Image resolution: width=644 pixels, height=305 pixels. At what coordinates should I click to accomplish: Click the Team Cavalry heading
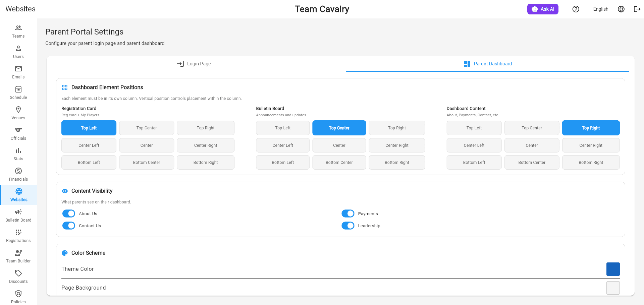coord(322,9)
